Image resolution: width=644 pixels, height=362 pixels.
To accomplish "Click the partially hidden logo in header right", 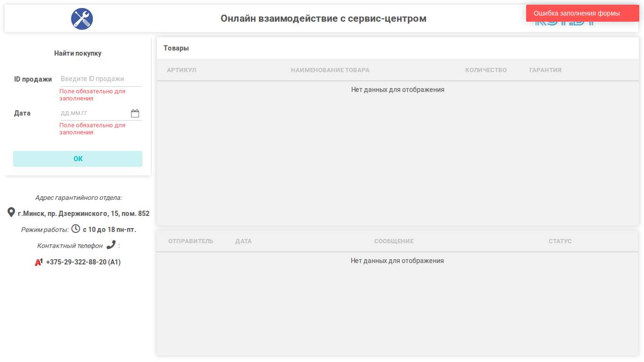I will click(x=564, y=22).
